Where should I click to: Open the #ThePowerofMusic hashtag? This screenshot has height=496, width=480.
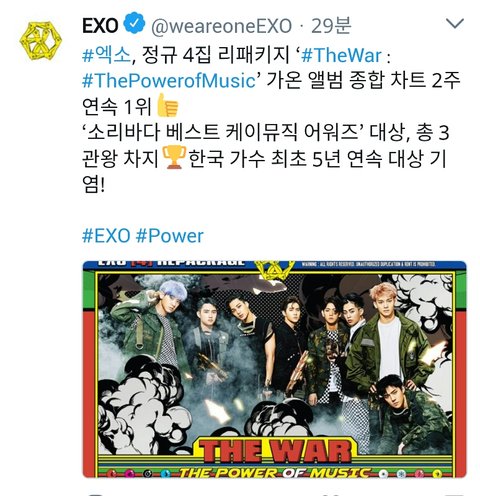(169, 81)
